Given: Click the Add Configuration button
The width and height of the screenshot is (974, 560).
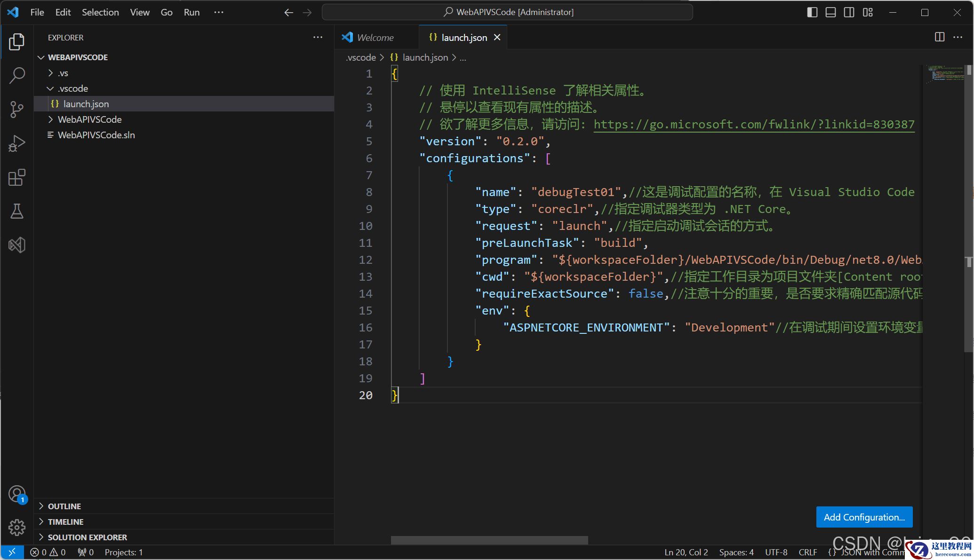Looking at the screenshot, I should (x=864, y=517).
